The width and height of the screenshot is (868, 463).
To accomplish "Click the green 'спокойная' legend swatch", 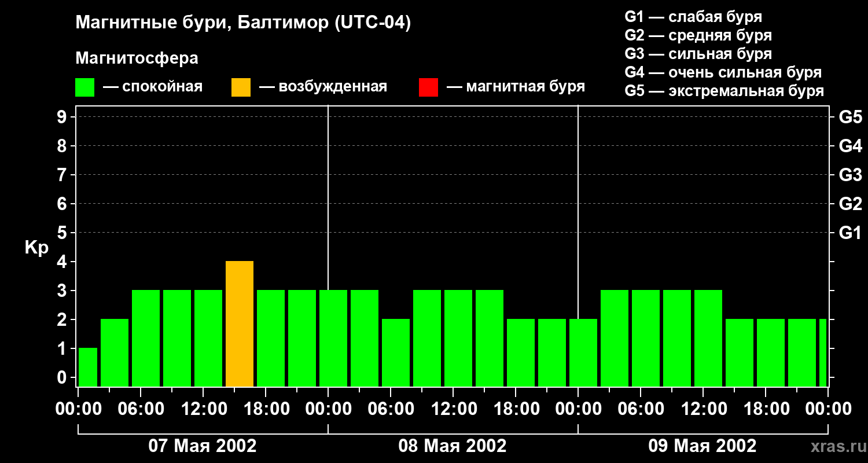I will click(x=84, y=87).
